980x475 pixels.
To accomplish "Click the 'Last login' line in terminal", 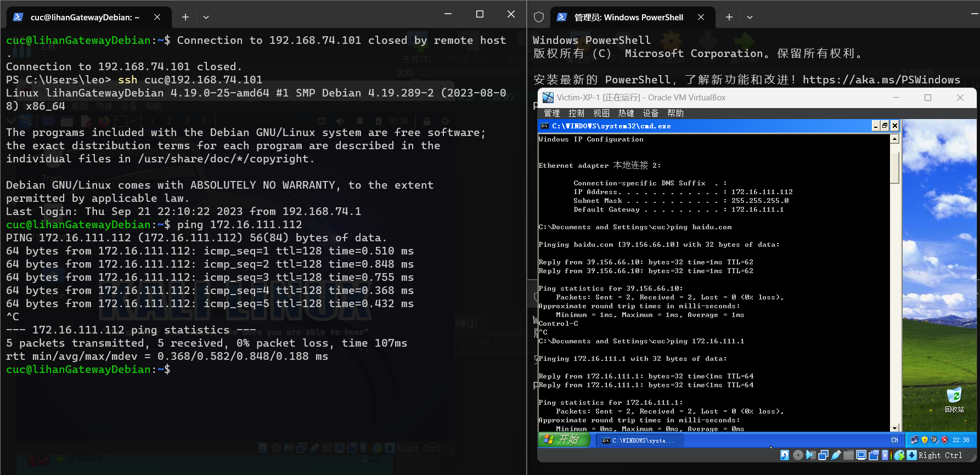I will pyautogui.click(x=184, y=211).
